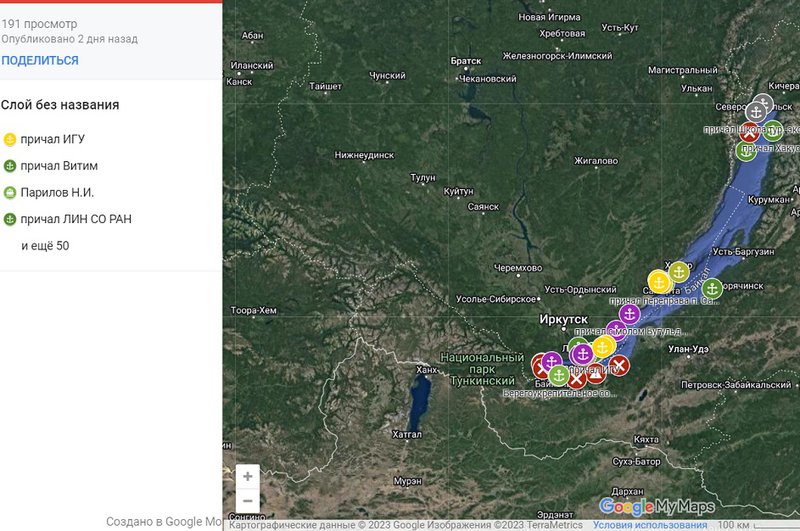Click the Братск city label

[x=466, y=61]
